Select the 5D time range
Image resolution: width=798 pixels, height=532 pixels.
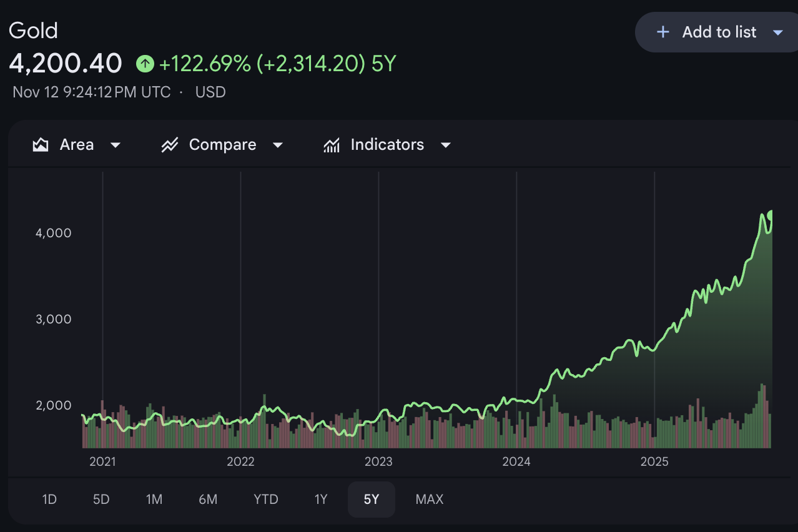coord(101,500)
